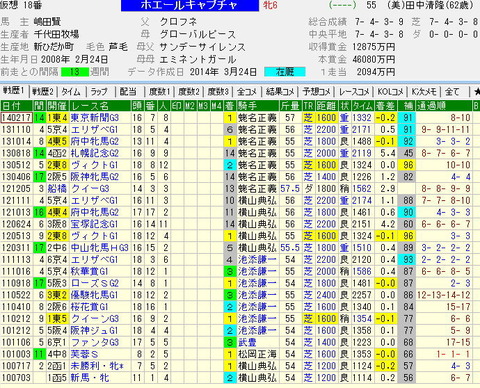The height and width of the screenshot is (388, 480).
Task: Open the ラップ tab
Action: pos(99,91)
